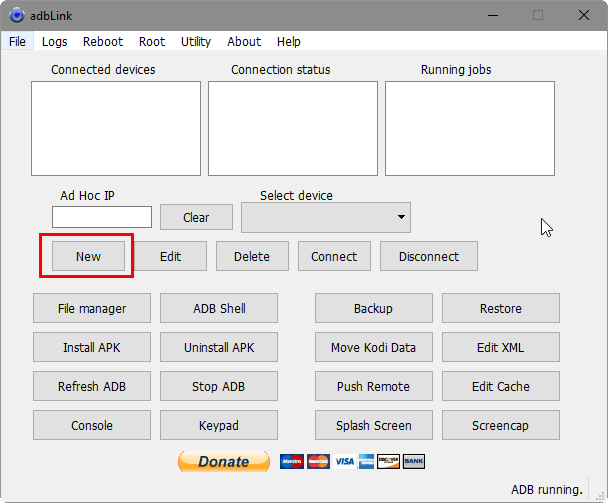The width and height of the screenshot is (608, 503).
Task: Close the adbLink window
Action: click(584, 16)
